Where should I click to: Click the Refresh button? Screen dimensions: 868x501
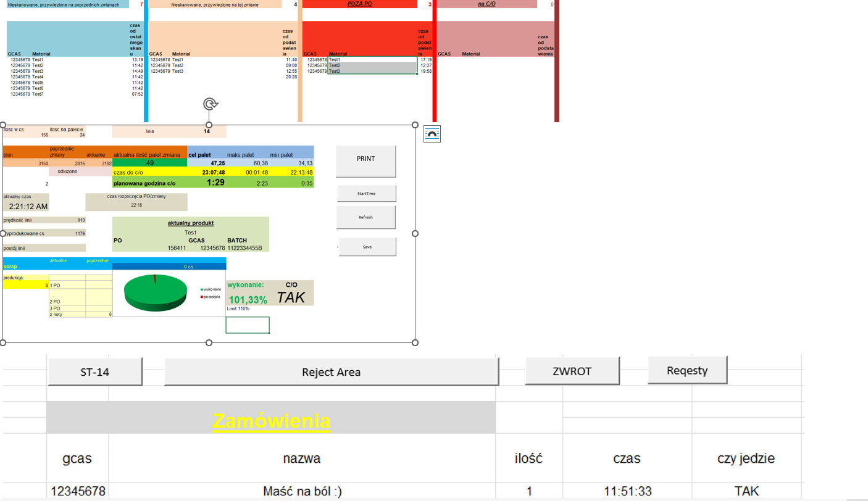(x=365, y=217)
